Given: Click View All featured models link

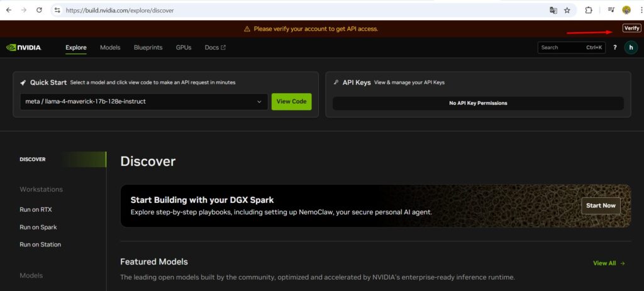Looking at the screenshot, I should (609, 263).
